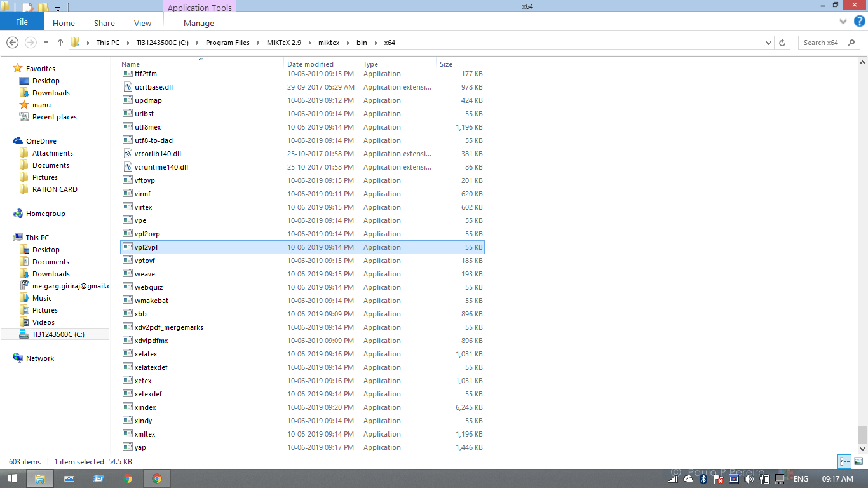Switch to the Home ribbon tab
The height and width of the screenshot is (488, 868).
click(64, 23)
